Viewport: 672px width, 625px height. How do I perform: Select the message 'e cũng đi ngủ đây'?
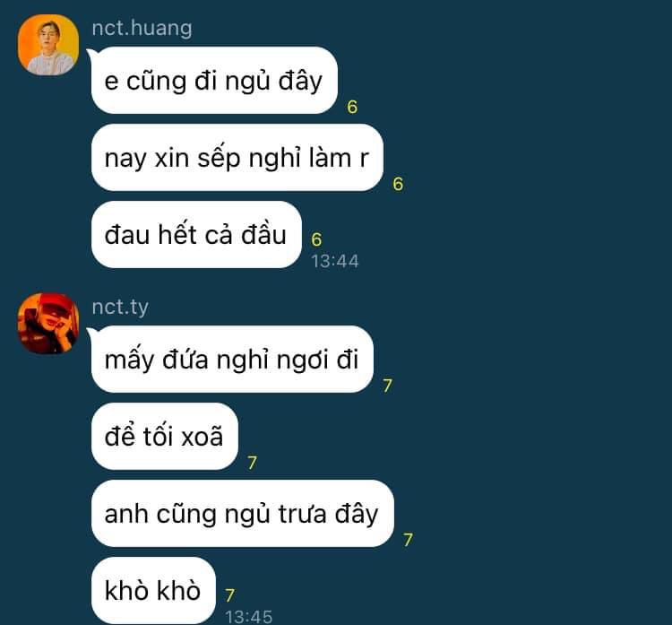(214, 80)
